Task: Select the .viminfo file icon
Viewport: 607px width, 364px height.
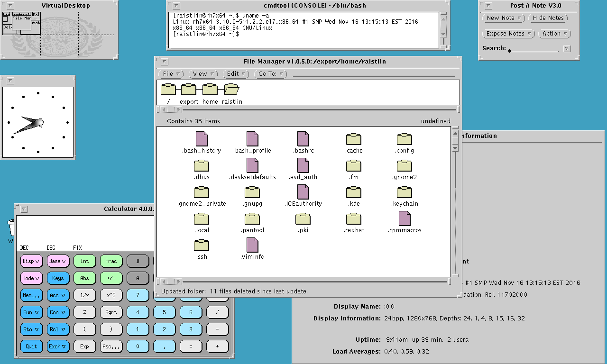Action: (252, 245)
